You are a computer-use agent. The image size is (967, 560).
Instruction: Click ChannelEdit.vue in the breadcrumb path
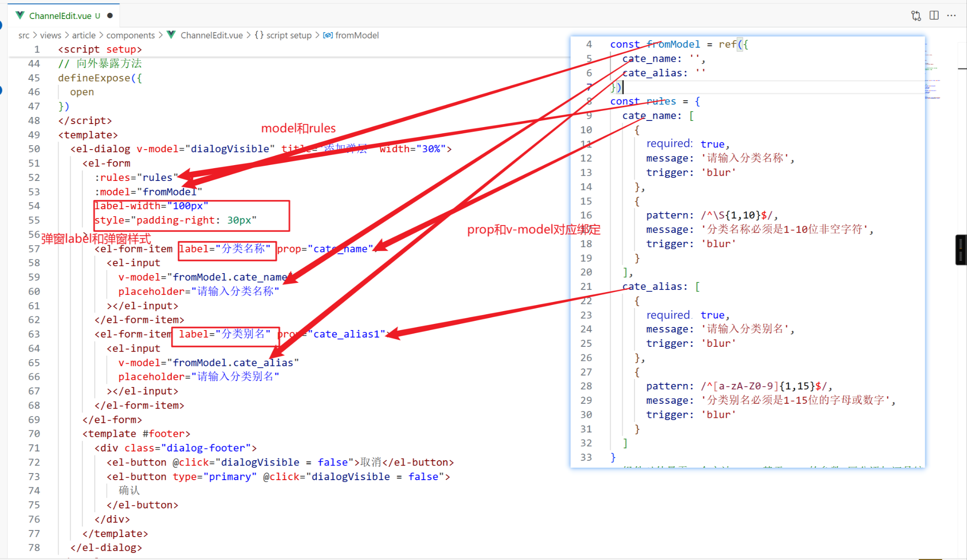tap(211, 35)
